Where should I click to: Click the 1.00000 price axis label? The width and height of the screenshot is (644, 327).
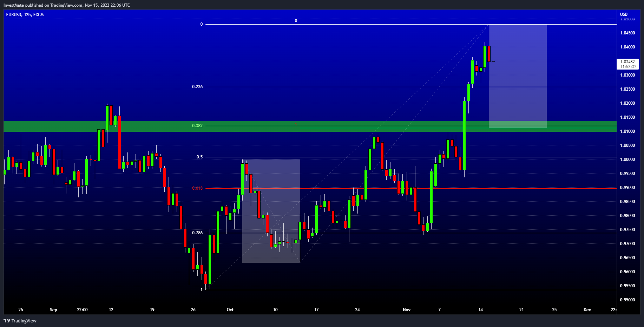(x=627, y=159)
